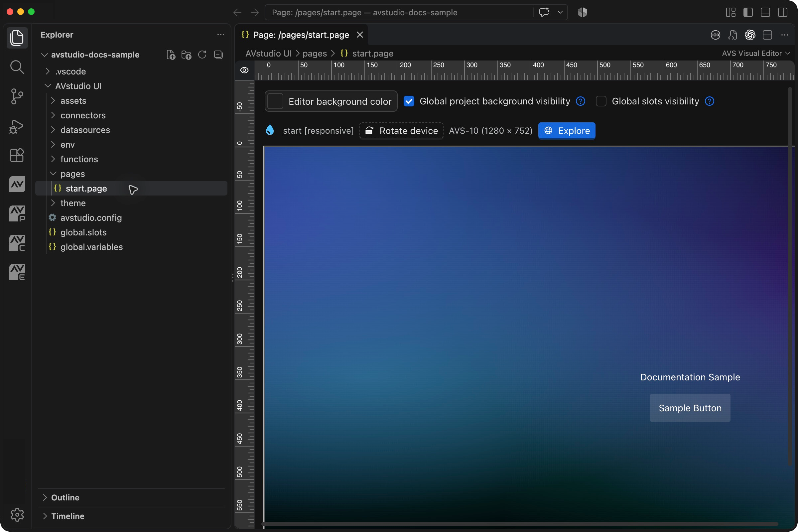Toggle Global project background visibility checkbox
The image size is (798, 532).
coord(409,101)
